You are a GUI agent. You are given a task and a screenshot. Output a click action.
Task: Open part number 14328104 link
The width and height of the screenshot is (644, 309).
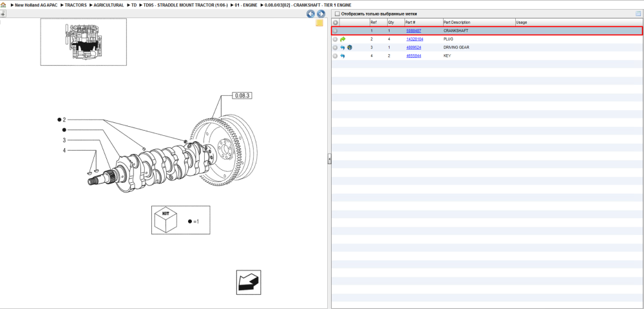(x=415, y=39)
